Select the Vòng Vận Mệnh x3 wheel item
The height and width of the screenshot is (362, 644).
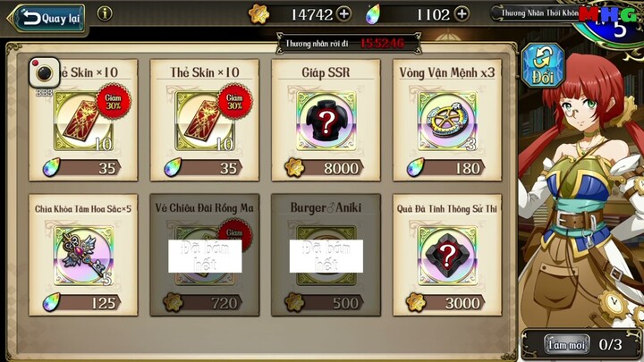click(447, 121)
